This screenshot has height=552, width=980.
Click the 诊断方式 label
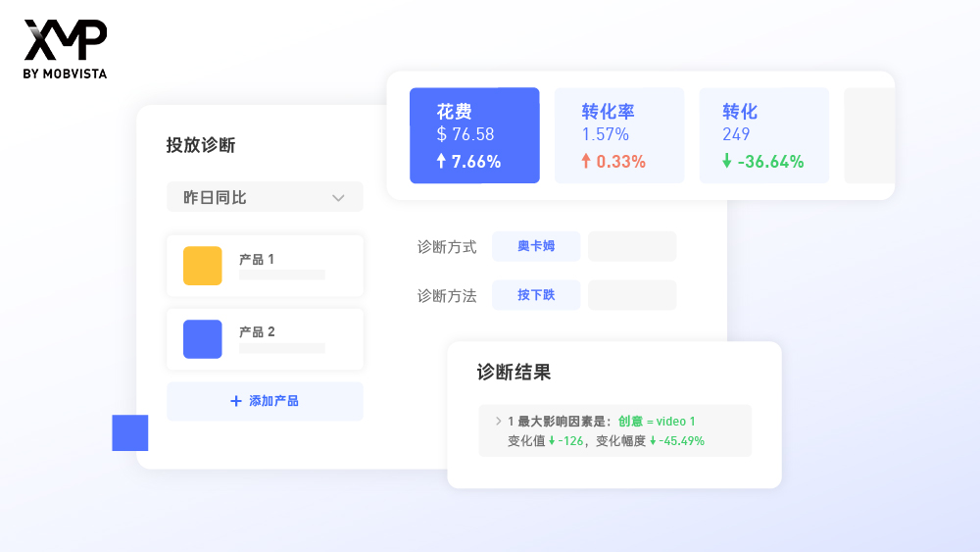pyautogui.click(x=447, y=247)
